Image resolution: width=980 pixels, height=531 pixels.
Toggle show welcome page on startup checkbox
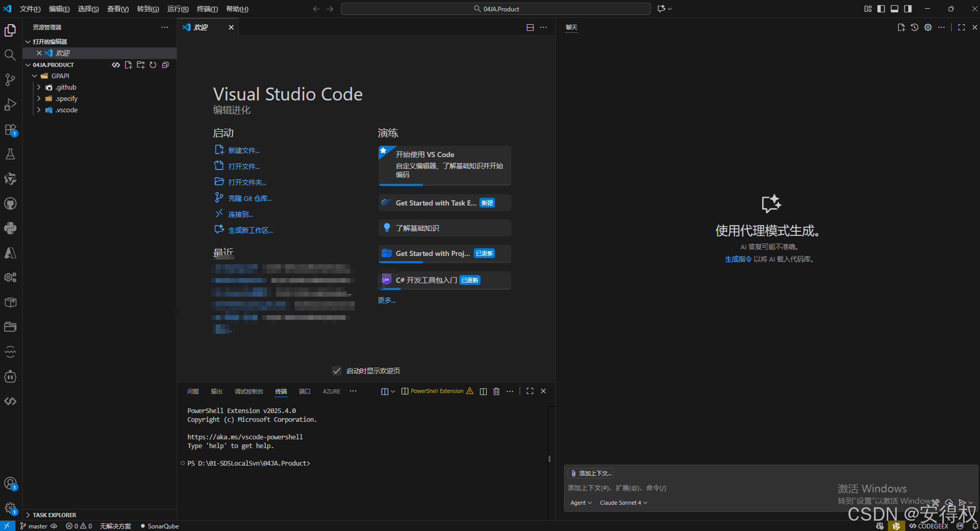(337, 371)
